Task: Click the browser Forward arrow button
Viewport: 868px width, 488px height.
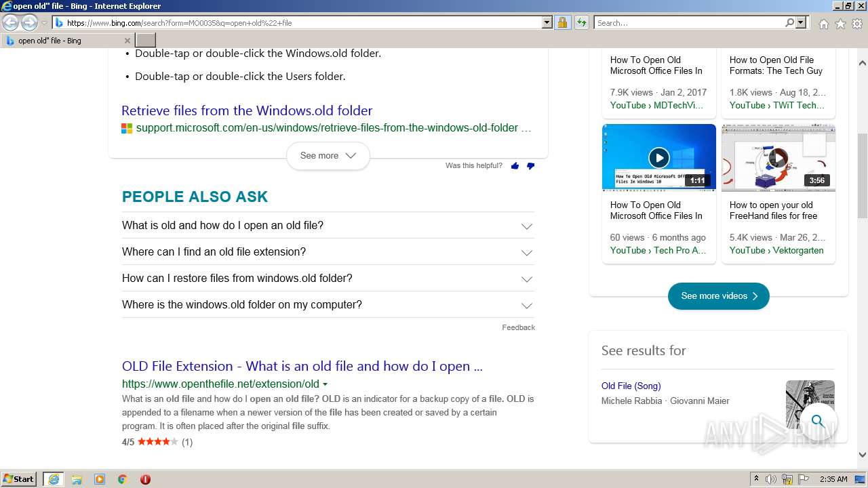Action: [29, 22]
